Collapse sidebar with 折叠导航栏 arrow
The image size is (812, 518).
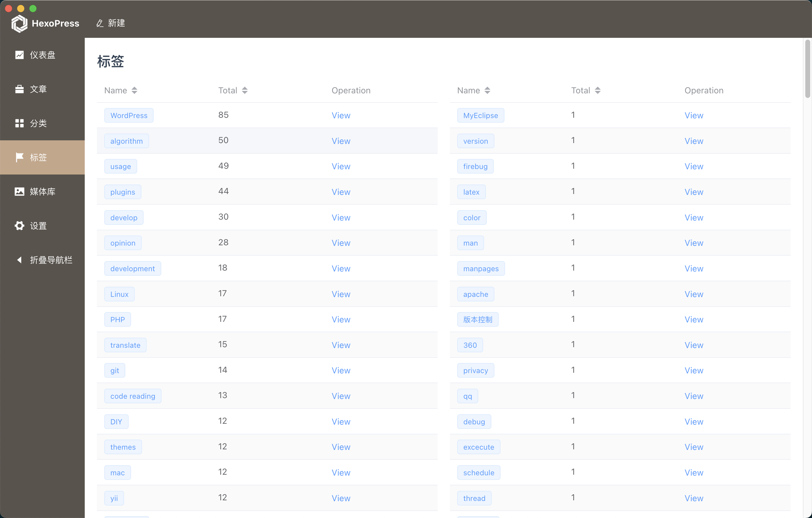click(x=20, y=260)
